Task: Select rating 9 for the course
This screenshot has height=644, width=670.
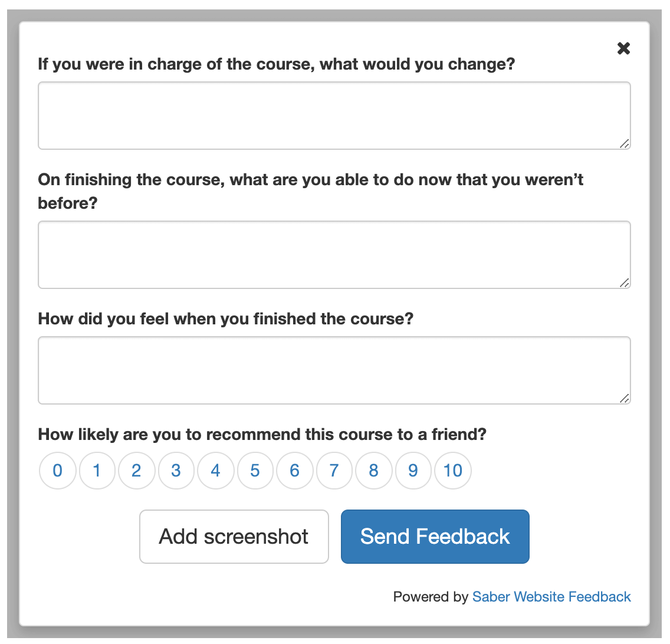Action: click(413, 470)
